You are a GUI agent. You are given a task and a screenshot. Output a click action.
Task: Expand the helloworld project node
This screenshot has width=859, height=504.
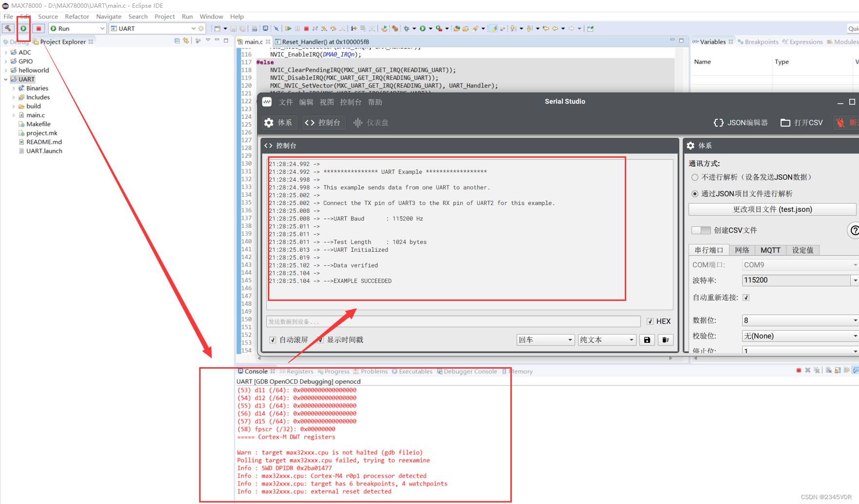point(6,71)
